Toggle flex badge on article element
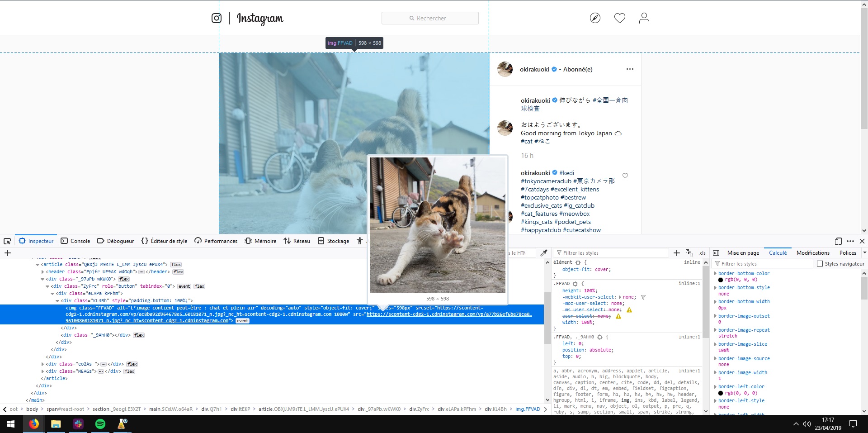The image size is (868, 433). point(176,265)
